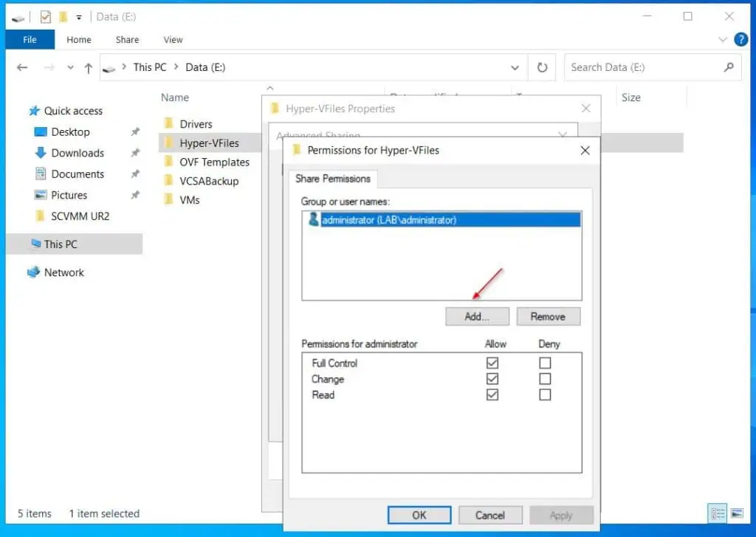Check Deny for Full Control
Image resolution: width=756 pixels, height=537 pixels.
click(x=545, y=363)
